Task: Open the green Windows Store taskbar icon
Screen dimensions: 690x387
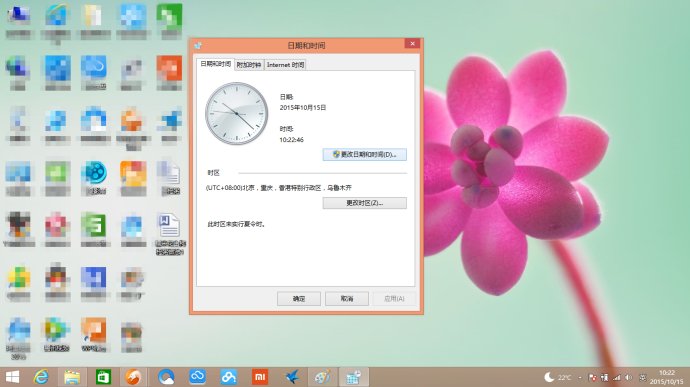Action: [x=103, y=377]
